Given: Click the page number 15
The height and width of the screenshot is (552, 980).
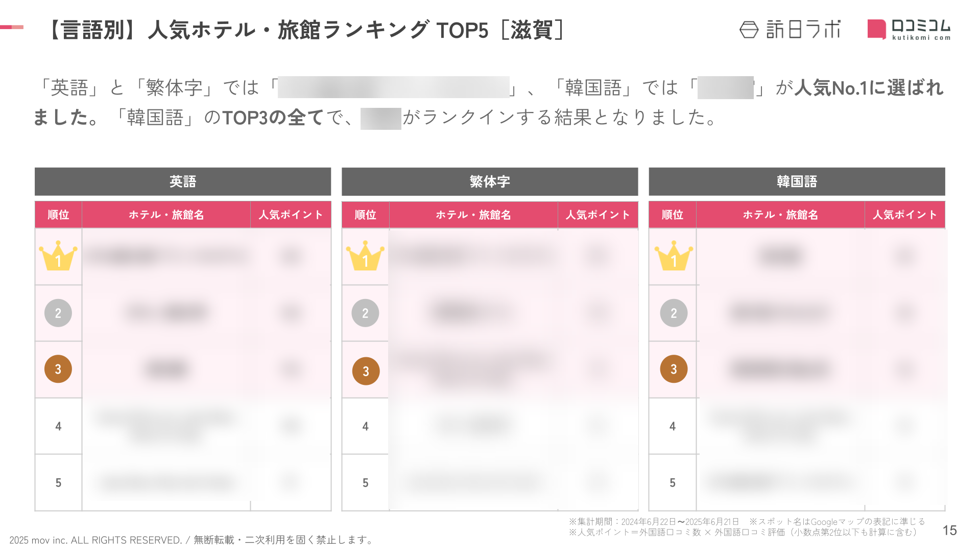Looking at the screenshot, I should [949, 531].
